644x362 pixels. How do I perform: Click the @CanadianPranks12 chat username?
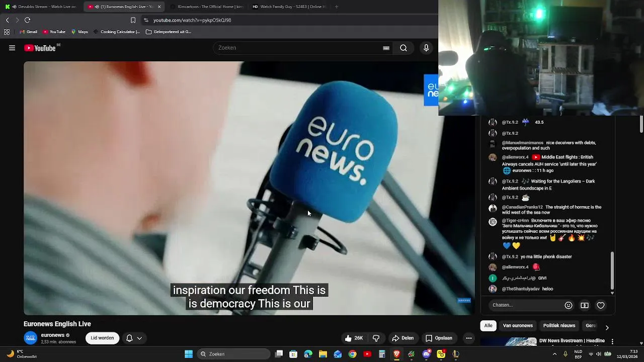[522, 207]
